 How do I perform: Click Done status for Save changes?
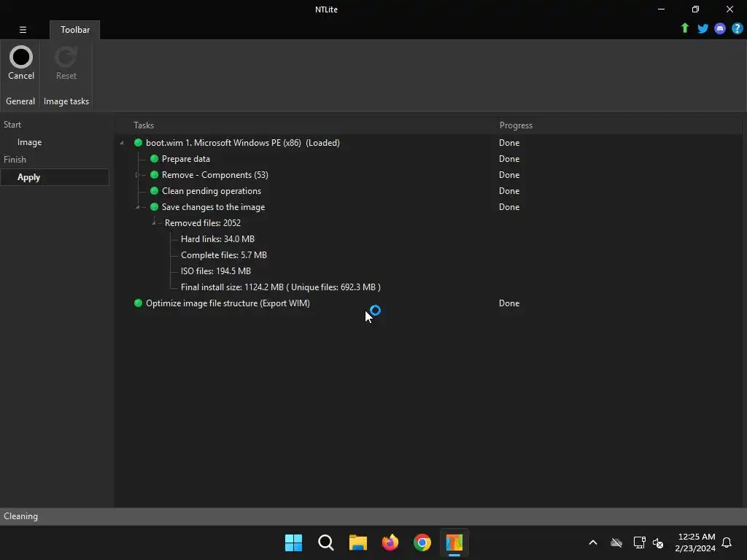pos(508,206)
